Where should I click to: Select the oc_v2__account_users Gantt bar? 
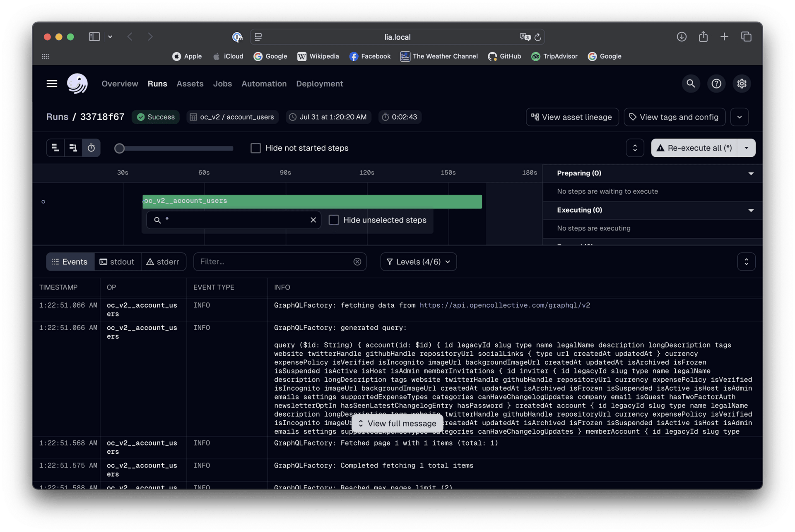click(x=312, y=201)
